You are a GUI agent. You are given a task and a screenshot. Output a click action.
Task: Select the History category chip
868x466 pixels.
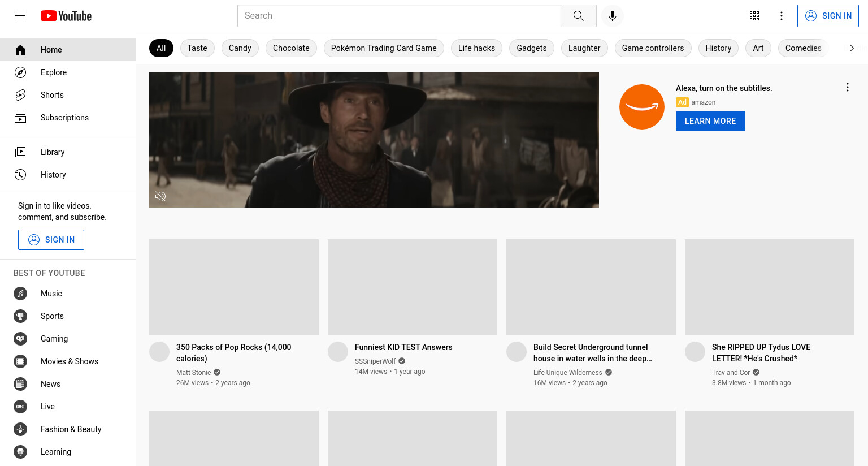click(x=718, y=48)
